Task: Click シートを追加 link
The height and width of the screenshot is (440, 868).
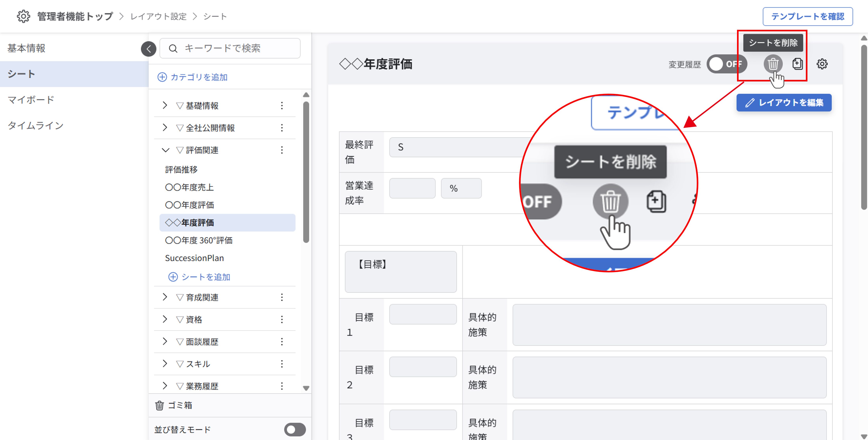Action: tap(199, 277)
